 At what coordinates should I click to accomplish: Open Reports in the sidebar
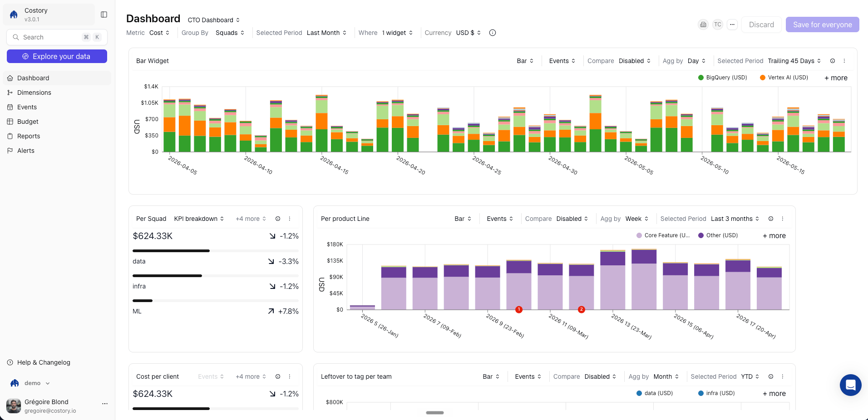coord(57,136)
